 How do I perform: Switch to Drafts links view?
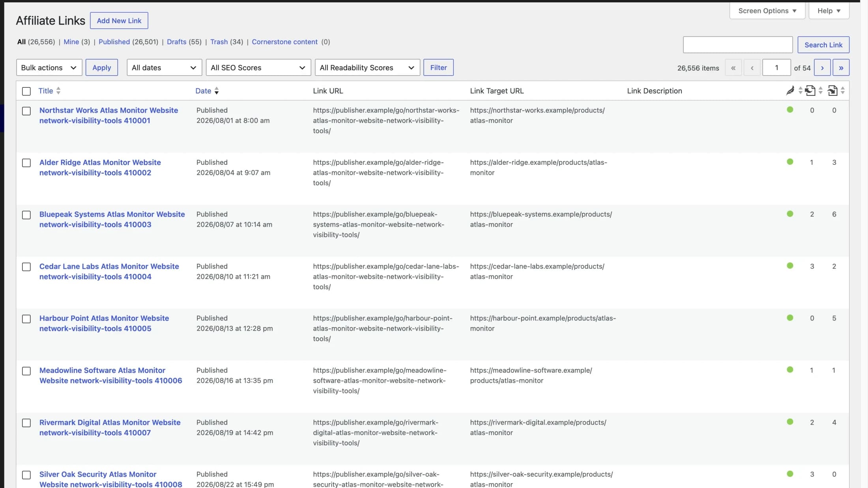176,42
